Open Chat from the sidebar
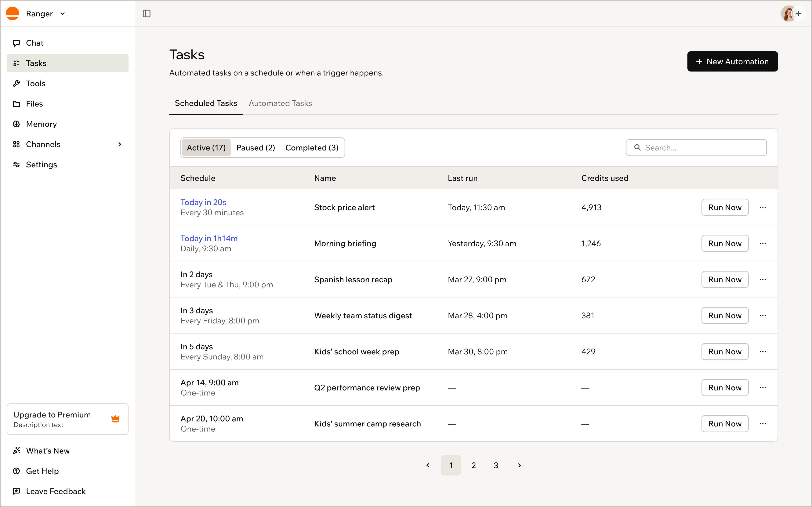Viewport: 812px width, 507px height. tap(67, 43)
